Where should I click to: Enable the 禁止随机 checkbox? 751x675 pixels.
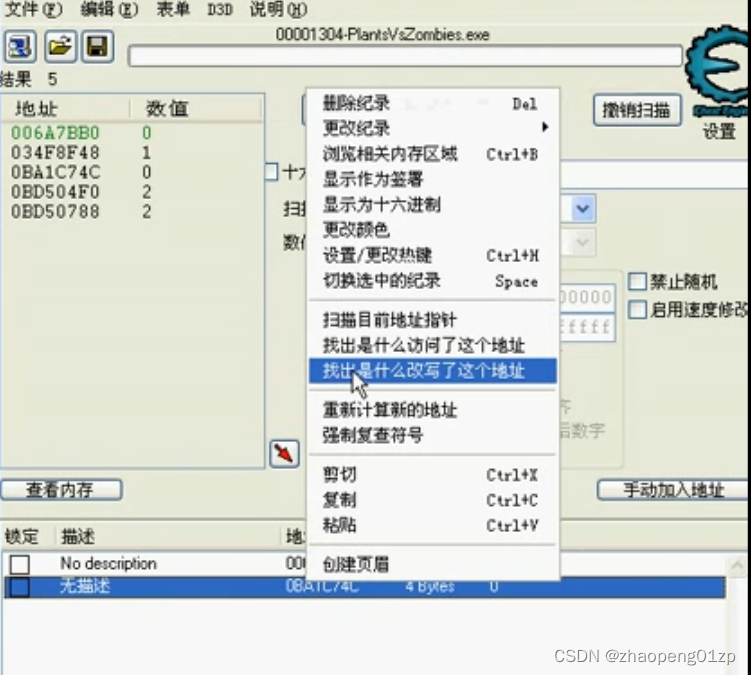pos(637,282)
